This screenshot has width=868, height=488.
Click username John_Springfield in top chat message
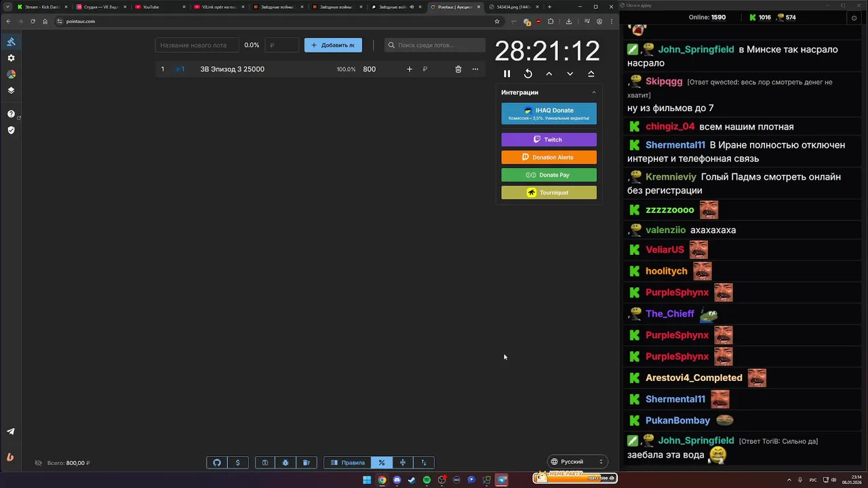click(696, 49)
